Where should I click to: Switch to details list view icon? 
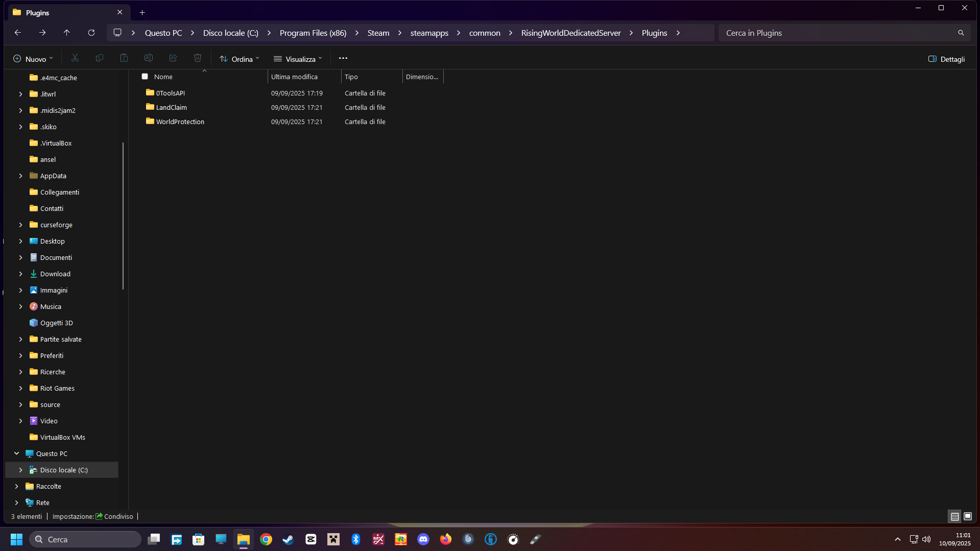tap(954, 516)
